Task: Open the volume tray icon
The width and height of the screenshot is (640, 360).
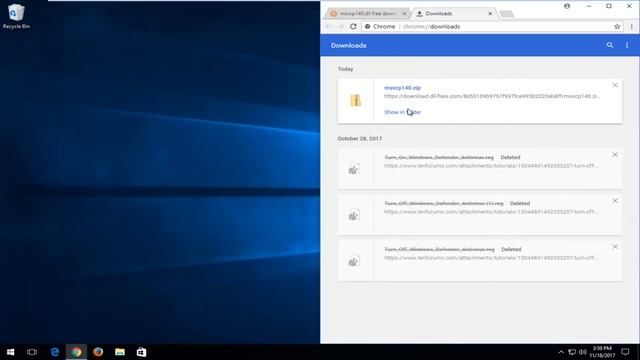Action: (x=582, y=352)
